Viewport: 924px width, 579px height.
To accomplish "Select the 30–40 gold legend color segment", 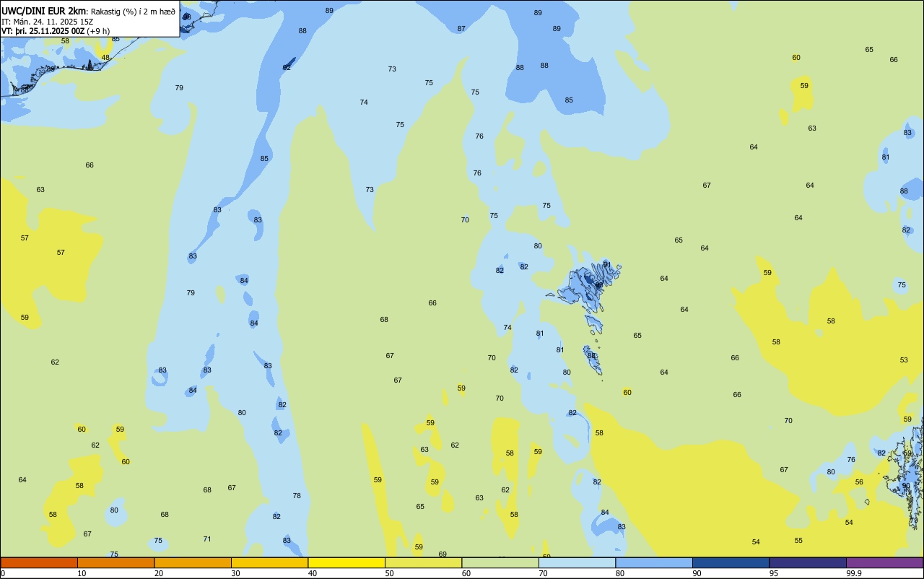I will coord(269,562).
